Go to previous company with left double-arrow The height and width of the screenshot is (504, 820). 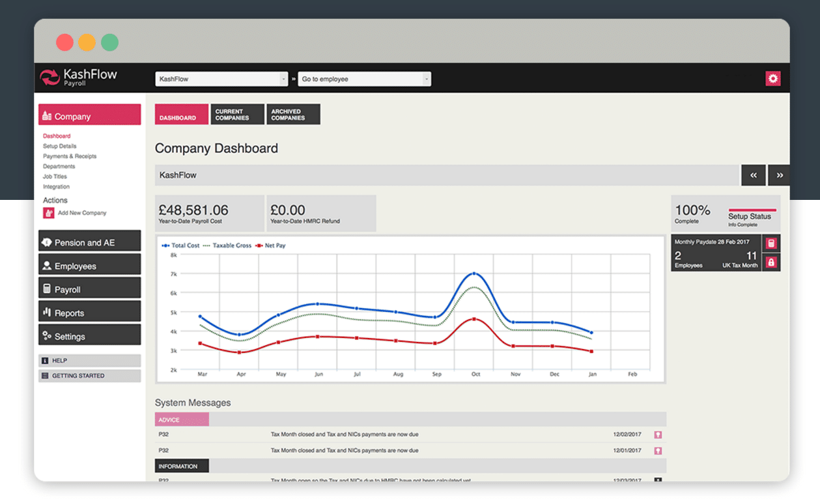click(x=753, y=175)
